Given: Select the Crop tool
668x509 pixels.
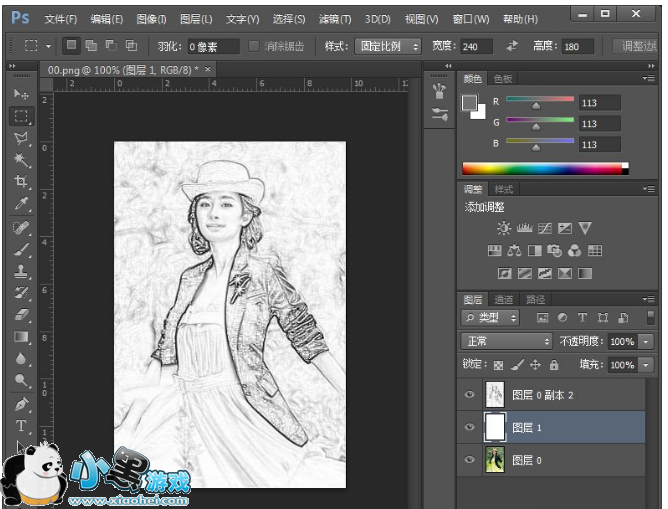Looking at the screenshot, I should click(21, 182).
